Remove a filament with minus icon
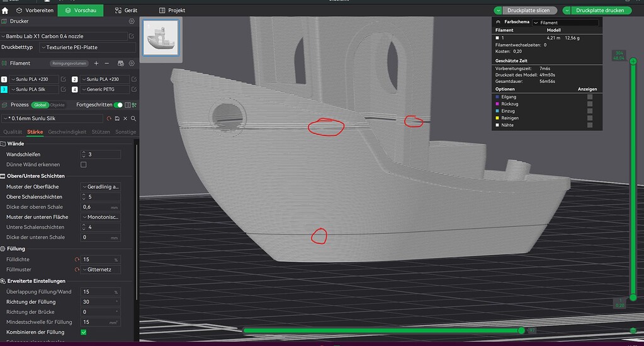Image resolution: width=644 pixels, height=346 pixels. [107, 63]
